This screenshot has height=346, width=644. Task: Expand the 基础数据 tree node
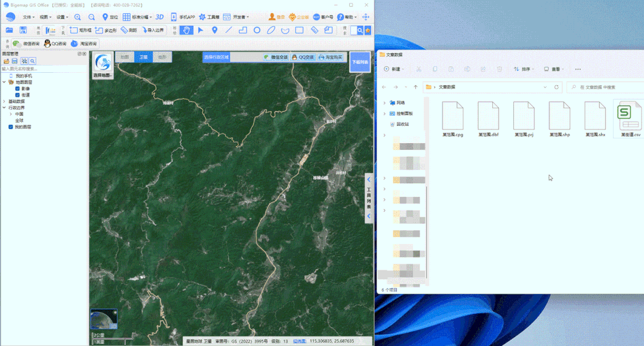4,101
